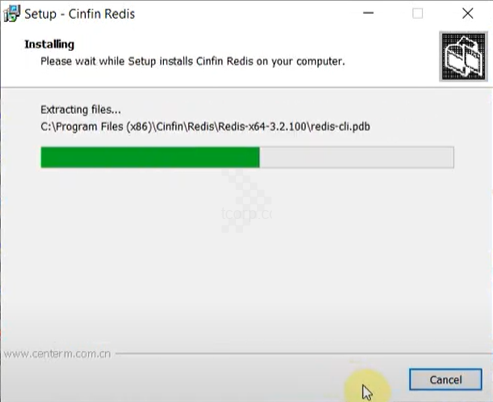
Task: Click blank gray area below the progress bar
Action: point(246,267)
